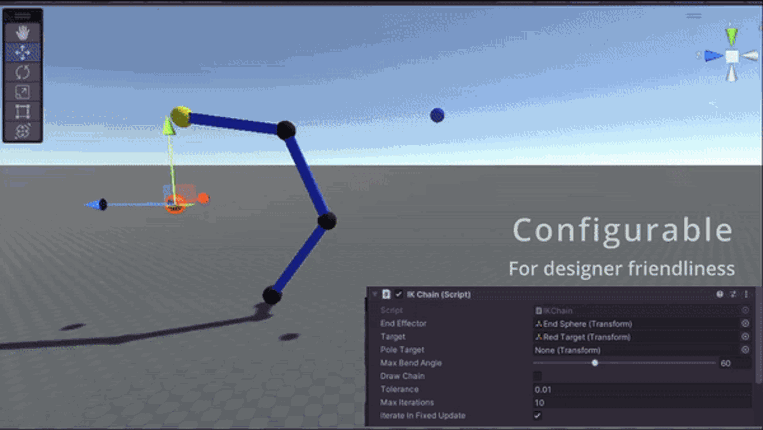The image size is (763, 430).
Task: Uncheck Iterate In Fixed Update
Action: tap(537, 415)
